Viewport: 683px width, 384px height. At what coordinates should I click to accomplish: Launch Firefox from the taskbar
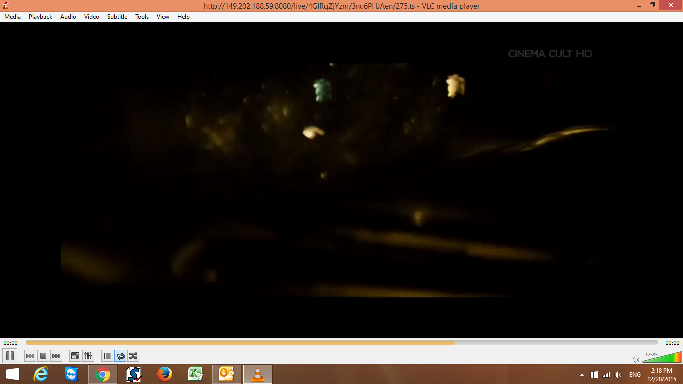point(164,374)
